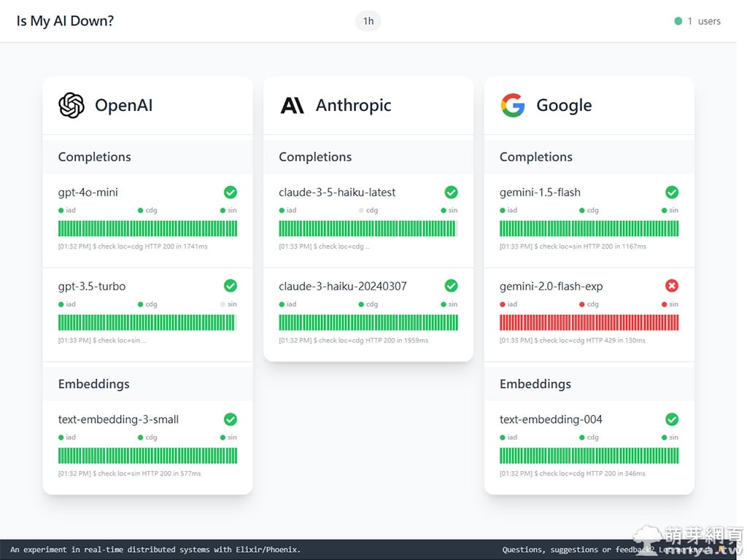Screen dimensions: 747x560
Task: Click the Anthropic logo icon
Action: point(292,105)
